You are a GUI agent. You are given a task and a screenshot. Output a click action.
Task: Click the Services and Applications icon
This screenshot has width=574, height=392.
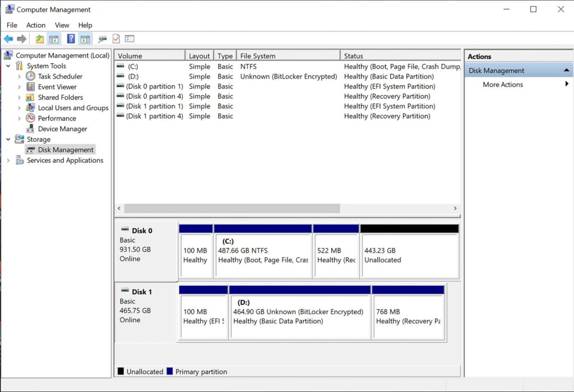pos(20,160)
